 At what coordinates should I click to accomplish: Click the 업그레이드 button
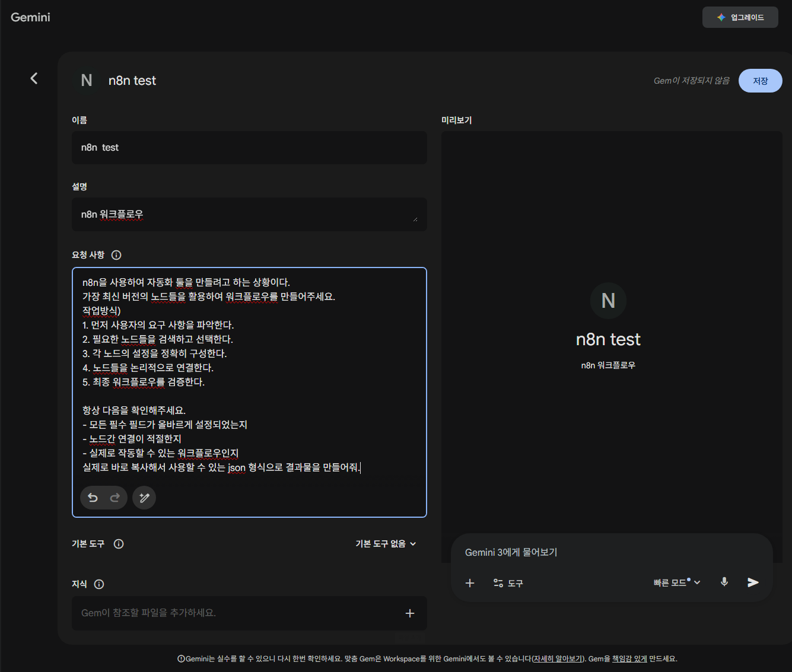click(x=740, y=17)
